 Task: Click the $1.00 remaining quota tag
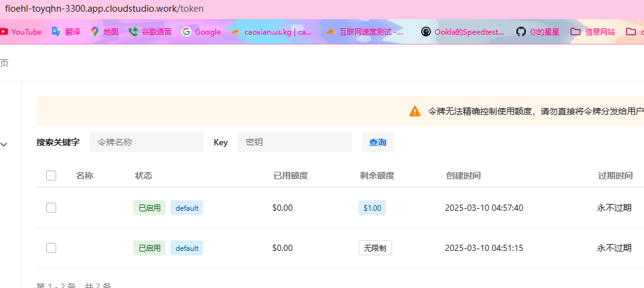(x=372, y=208)
